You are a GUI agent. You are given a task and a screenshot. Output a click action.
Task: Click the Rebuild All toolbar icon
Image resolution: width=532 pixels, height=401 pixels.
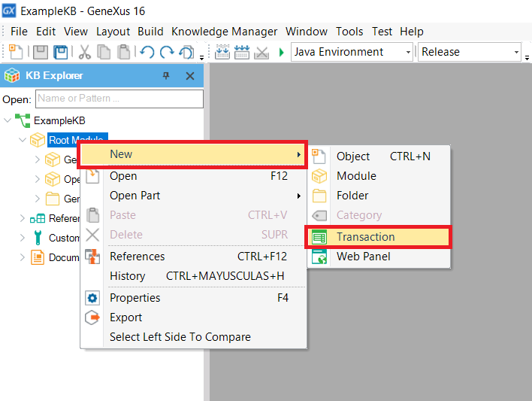pos(242,52)
